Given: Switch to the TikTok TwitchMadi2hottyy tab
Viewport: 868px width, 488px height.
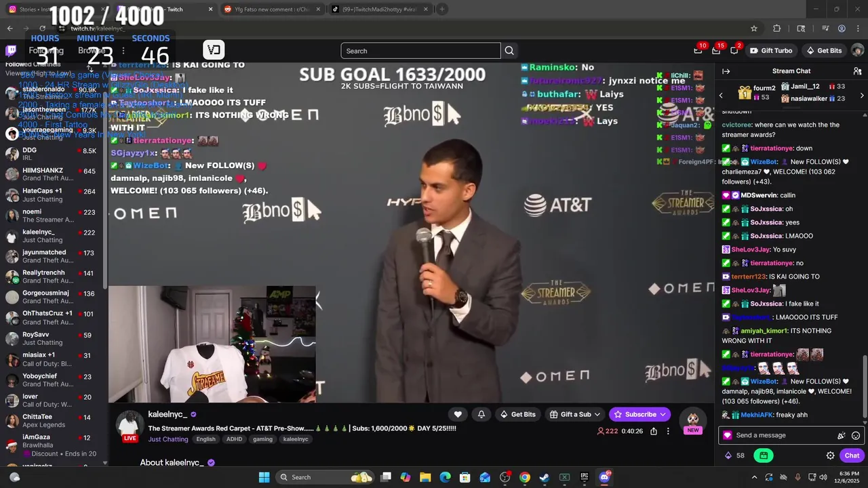Looking at the screenshot, I should point(380,9).
